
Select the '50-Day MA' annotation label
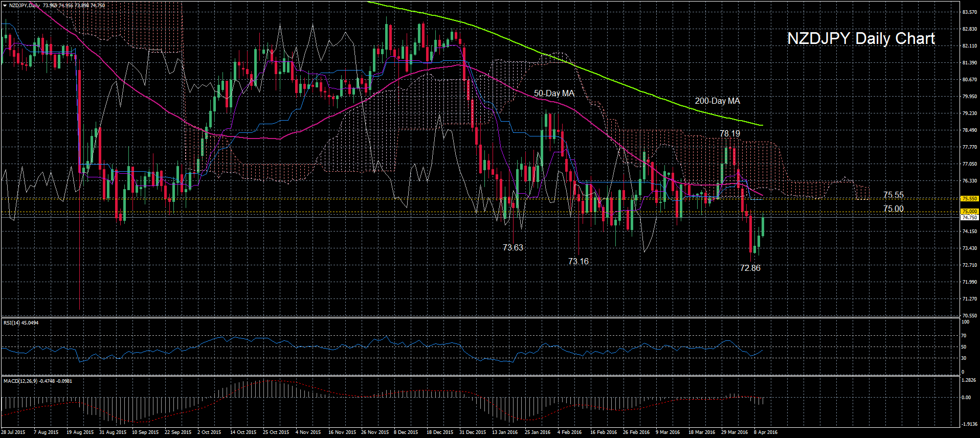[x=554, y=94]
